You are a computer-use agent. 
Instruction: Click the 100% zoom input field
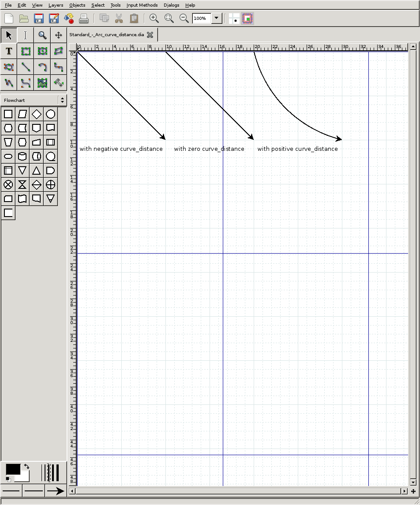202,19
